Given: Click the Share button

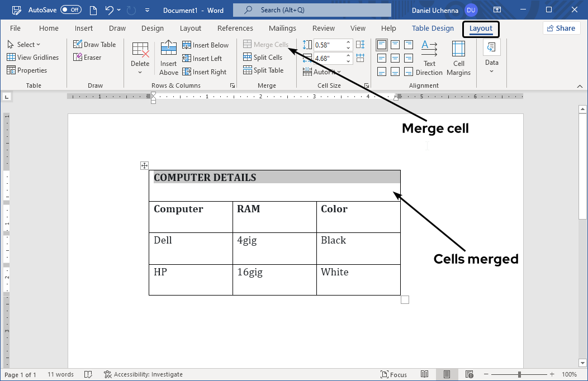Looking at the screenshot, I should pyautogui.click(x=561, y=27).
